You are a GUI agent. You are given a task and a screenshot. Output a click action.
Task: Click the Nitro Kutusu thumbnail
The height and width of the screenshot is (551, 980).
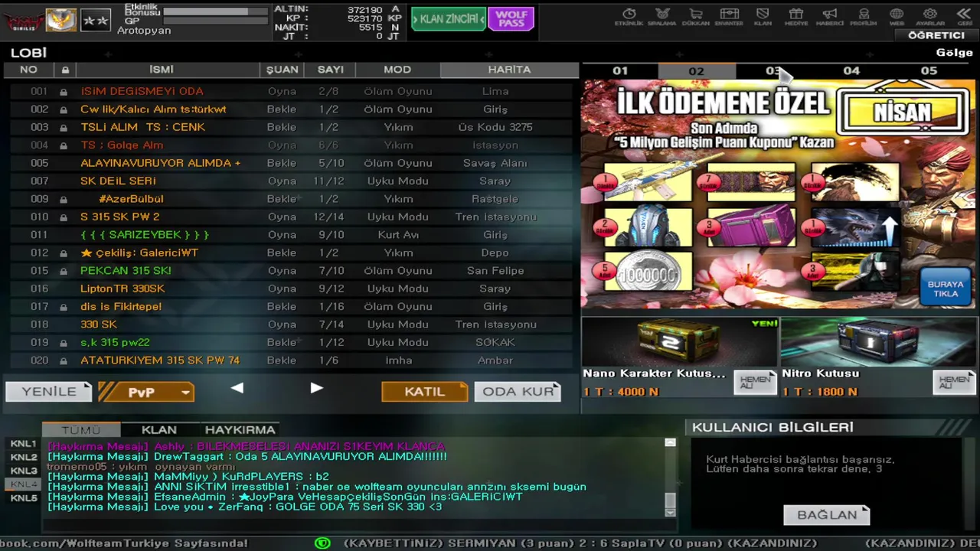878,342
